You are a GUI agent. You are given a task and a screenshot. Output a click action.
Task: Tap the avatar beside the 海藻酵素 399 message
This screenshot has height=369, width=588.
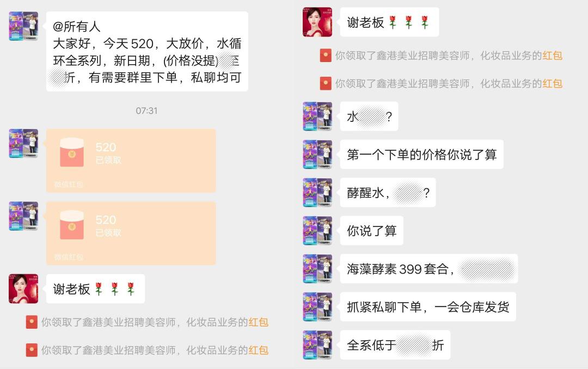317,268
